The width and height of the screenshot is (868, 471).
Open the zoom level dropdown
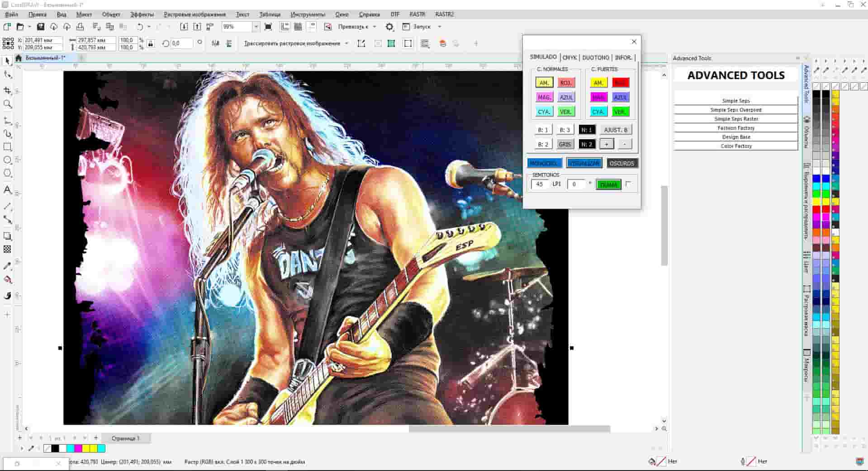256,27
